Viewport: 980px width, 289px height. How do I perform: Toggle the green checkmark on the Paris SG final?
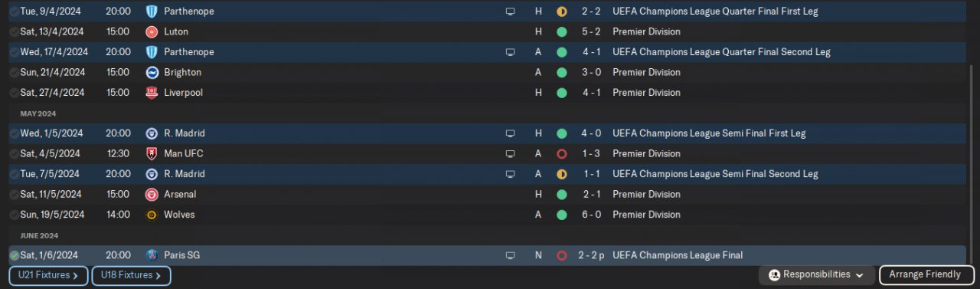(14, 255)
